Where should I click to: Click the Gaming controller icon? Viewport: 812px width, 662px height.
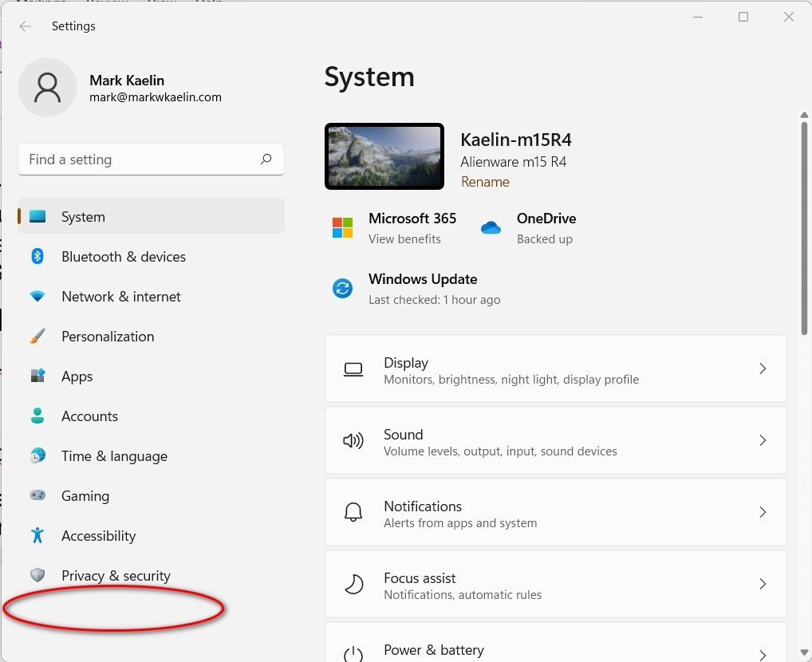click(x=37, y=495)
